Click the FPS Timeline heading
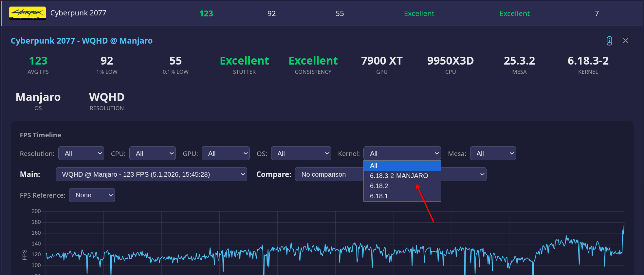 click(40, 135)
